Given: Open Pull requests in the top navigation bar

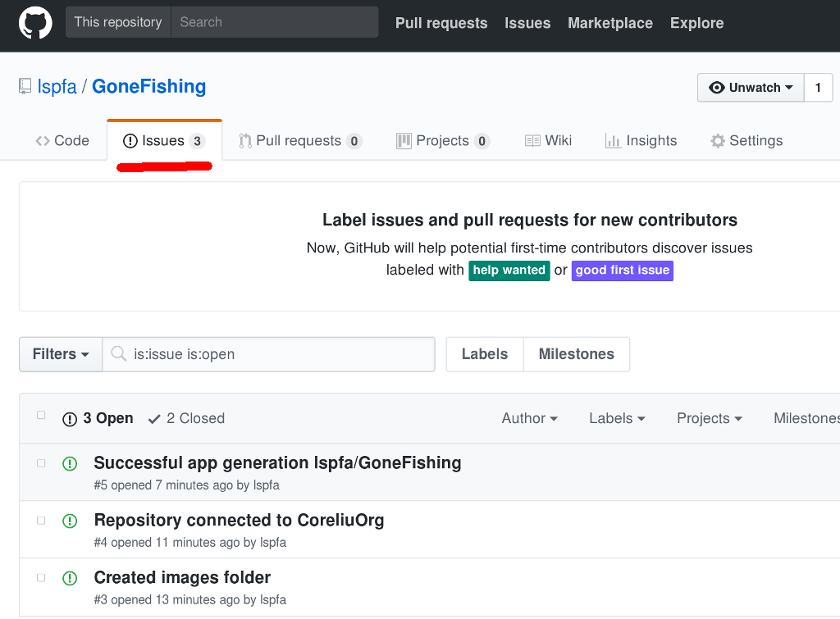Looking at the screenshot, I should 441,23.
